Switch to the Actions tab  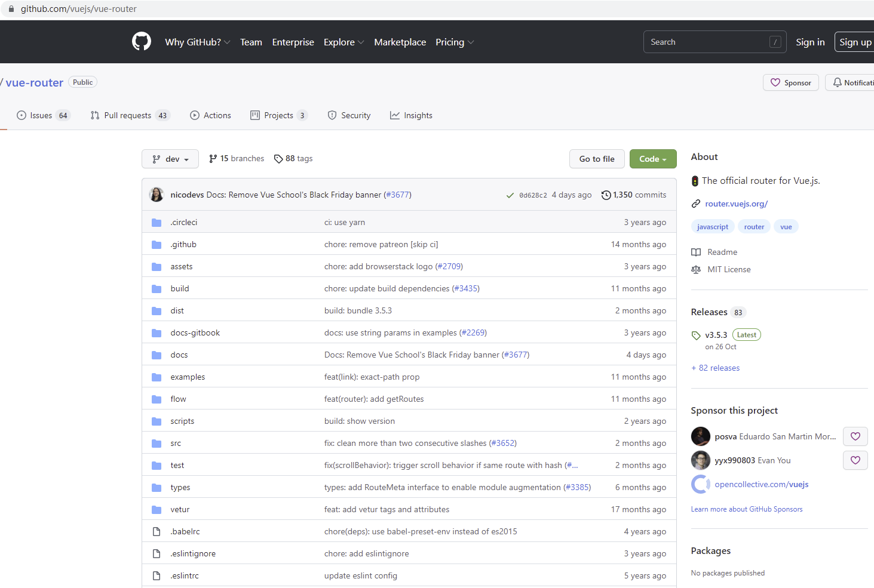pyautogui.click(x=210, y=116)
